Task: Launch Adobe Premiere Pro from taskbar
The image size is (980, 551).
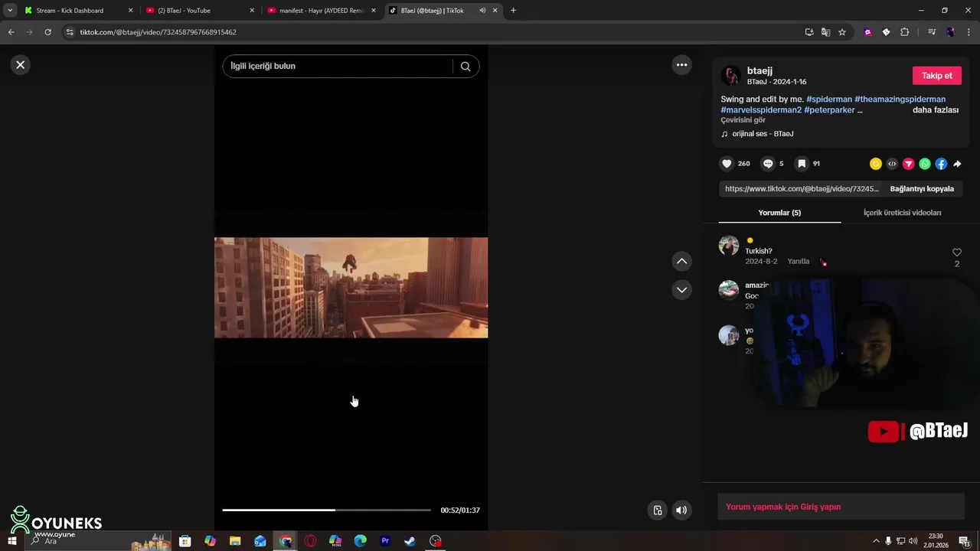Action: [385, 541]
